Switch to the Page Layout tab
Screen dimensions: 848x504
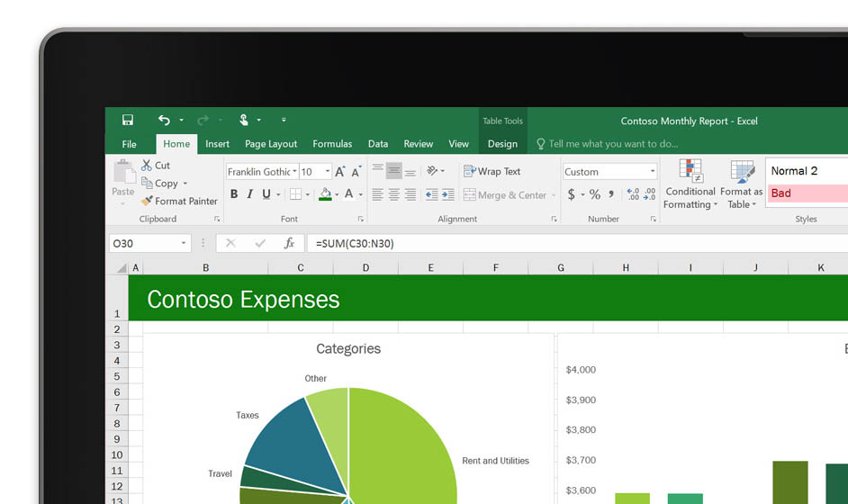[271, 144]
